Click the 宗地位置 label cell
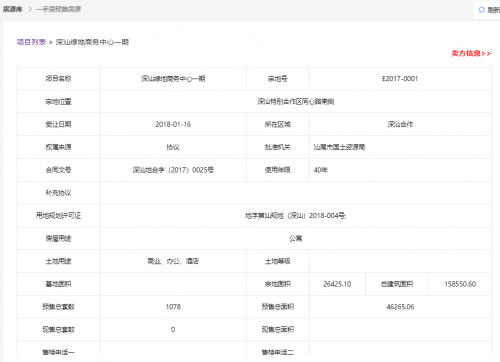The image size is (500, 362). (x=58, y=101)
